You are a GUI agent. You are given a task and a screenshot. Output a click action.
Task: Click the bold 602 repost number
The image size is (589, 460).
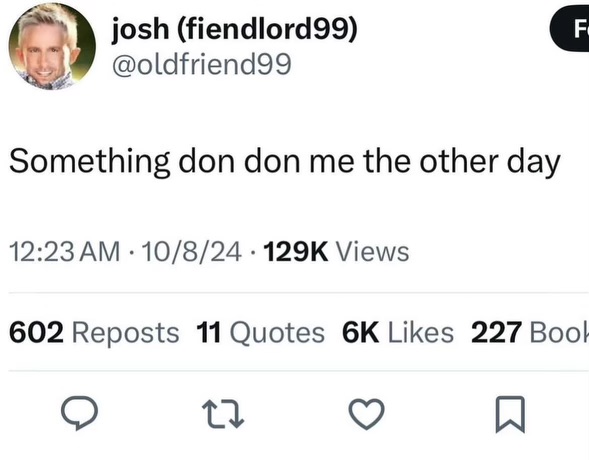tap(36, 332)
